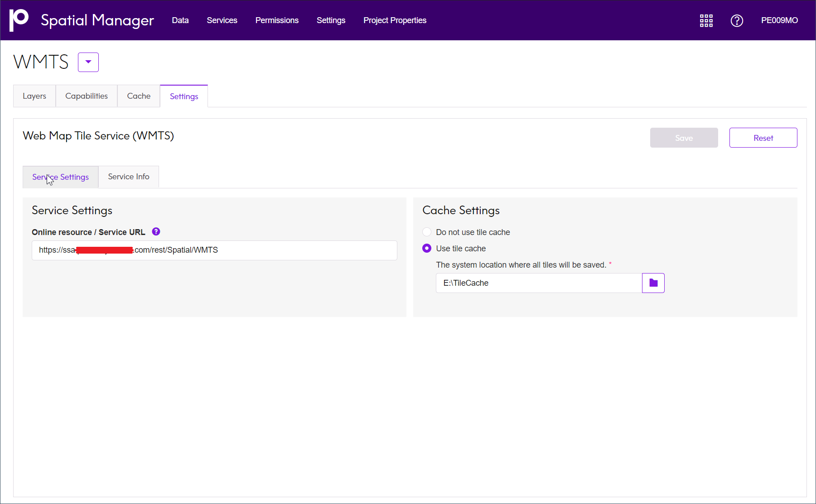Click the tiles saved location description
Viewport: 816px width, 504px height.
tap(521, 265)
